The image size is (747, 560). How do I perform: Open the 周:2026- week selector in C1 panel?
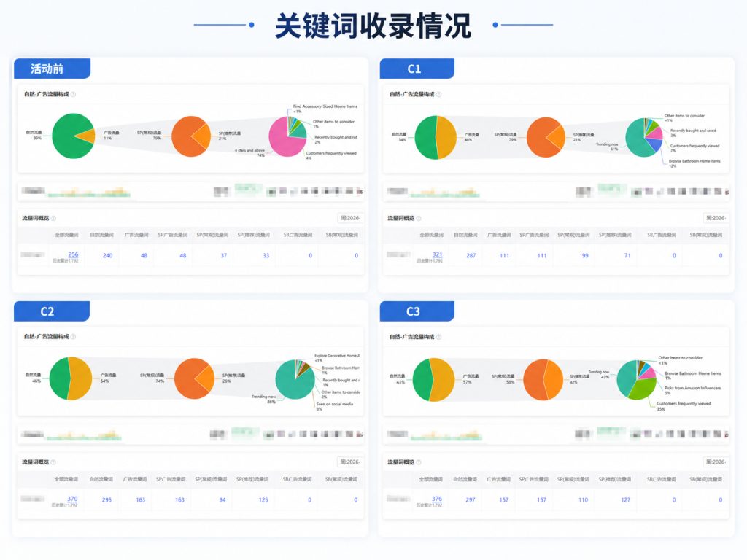click(716, 218)
